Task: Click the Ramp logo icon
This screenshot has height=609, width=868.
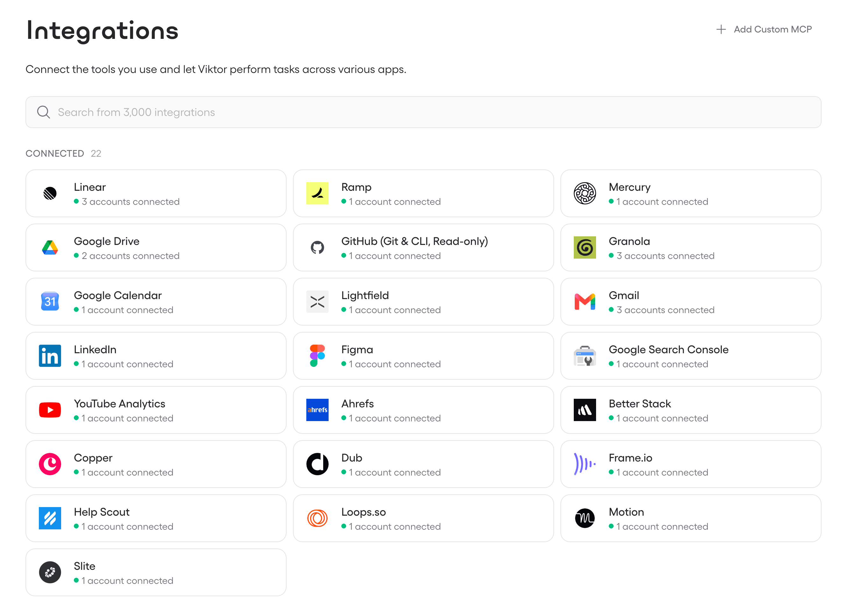Action: point(317,193)
